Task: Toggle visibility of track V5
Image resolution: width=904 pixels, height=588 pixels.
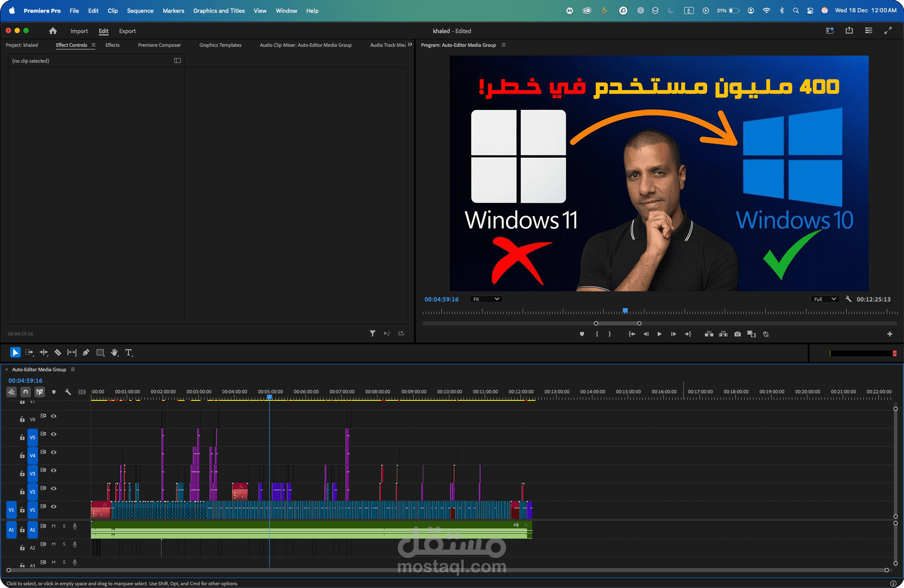Action: click(x=54, y=434)
